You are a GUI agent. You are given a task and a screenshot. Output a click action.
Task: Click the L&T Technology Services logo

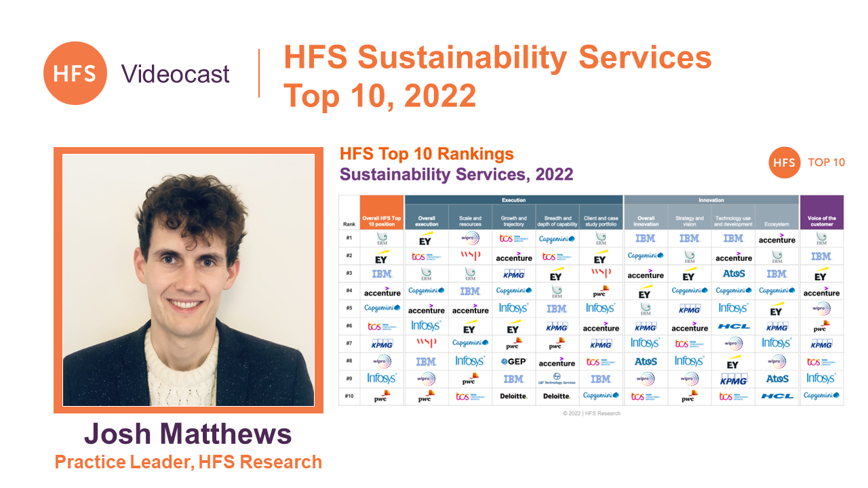(x=557, y=379)
